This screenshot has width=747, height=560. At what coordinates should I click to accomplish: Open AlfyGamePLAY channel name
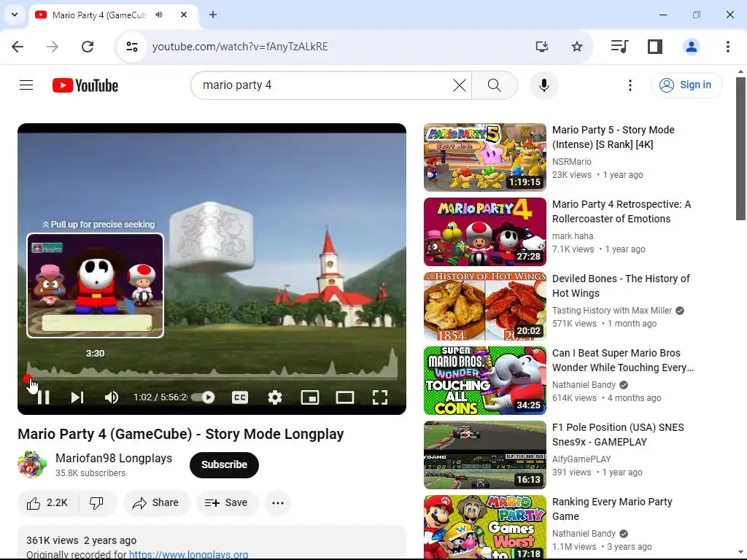tap(581, 459)
